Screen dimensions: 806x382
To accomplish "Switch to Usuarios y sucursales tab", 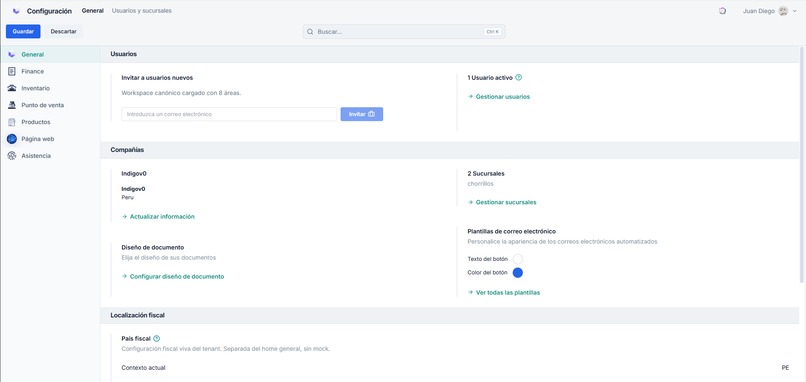I will [142, 11].
